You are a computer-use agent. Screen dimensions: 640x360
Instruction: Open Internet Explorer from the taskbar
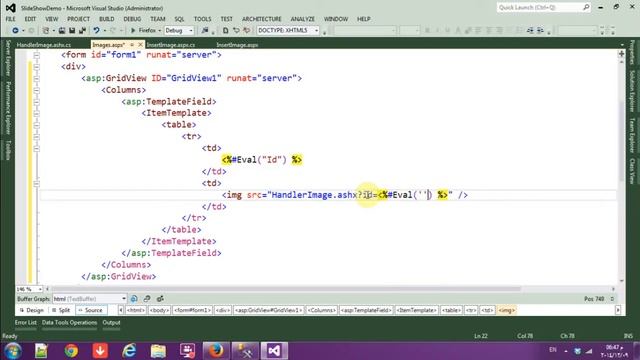click(129, 351)
